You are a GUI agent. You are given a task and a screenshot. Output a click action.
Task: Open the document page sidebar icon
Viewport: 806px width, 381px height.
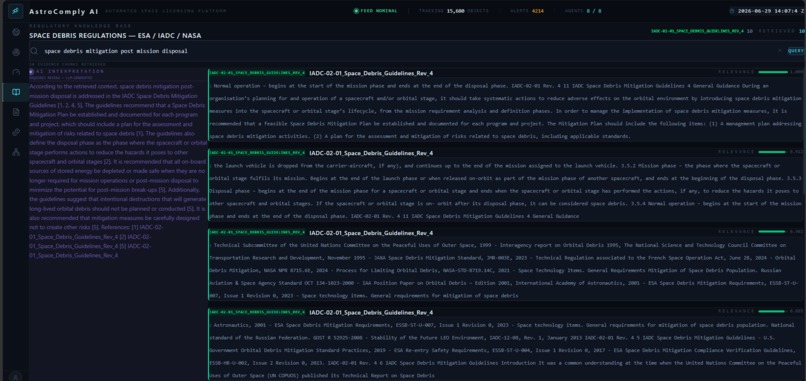(16, 112)
